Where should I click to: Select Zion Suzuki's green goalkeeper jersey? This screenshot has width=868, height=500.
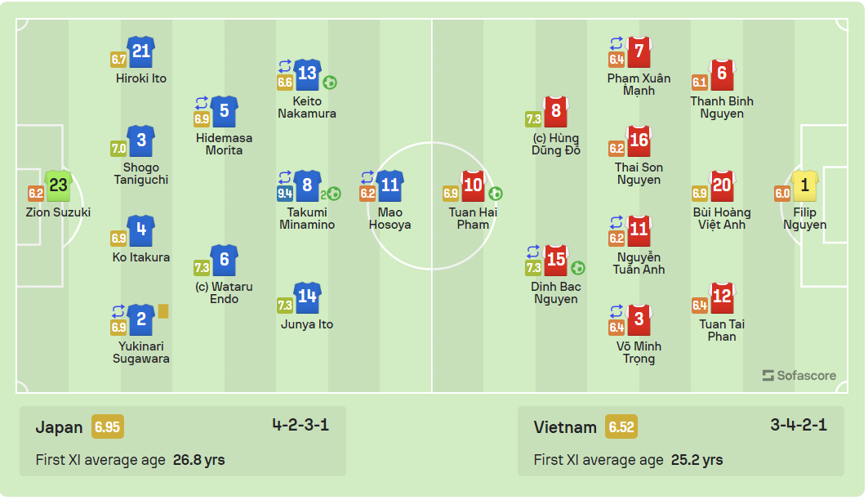(x=58, y=185)
